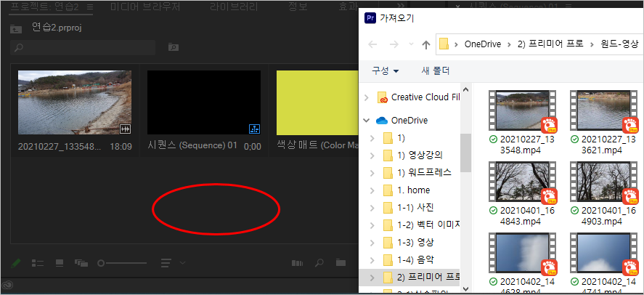The width and height of the screenshot is (644, 295).
Task: Expand the 2) 프리미어 프로 tree node
Action: point(372,278)
